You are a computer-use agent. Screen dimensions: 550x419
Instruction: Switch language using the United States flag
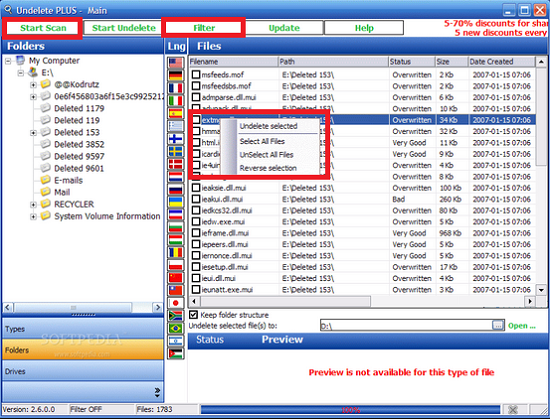click(x=175, y=63)
